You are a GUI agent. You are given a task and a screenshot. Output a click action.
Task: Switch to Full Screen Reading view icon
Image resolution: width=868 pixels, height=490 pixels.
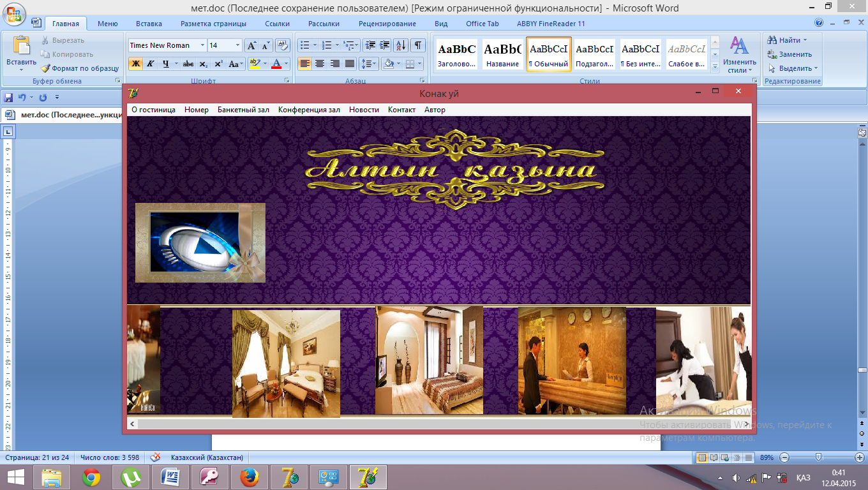(x=712, y=457)
